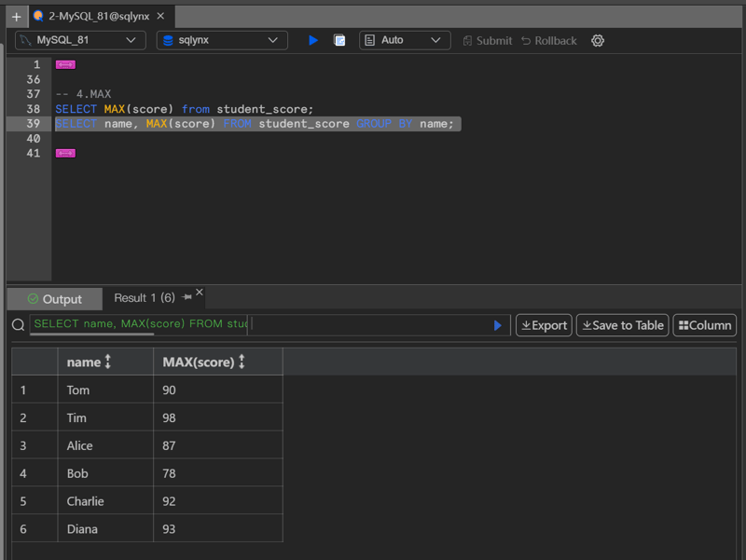Open the Auto commit mode dropdown
The height and width of the screenshot is (560, 746).
click(x=405, y=40)
